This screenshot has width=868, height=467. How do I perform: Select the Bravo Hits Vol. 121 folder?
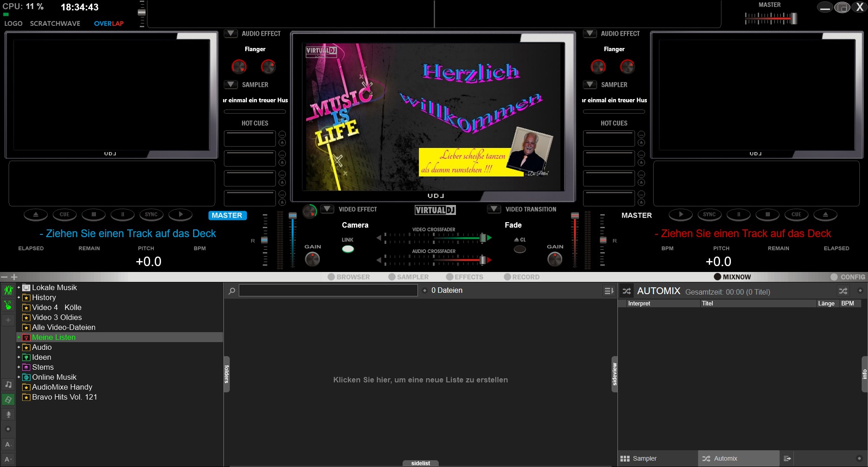65,397
